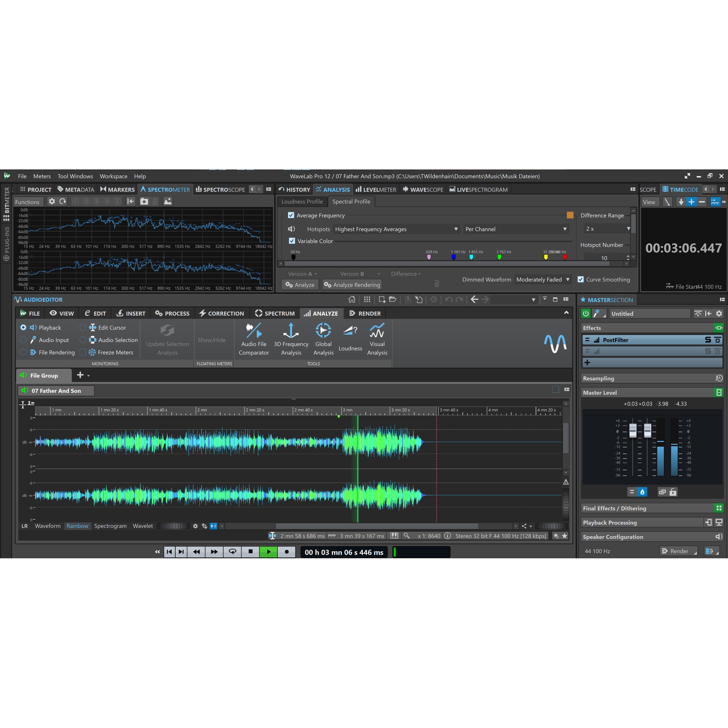
Task: Switch display to Spectrogram view
Action: point(110,526)
